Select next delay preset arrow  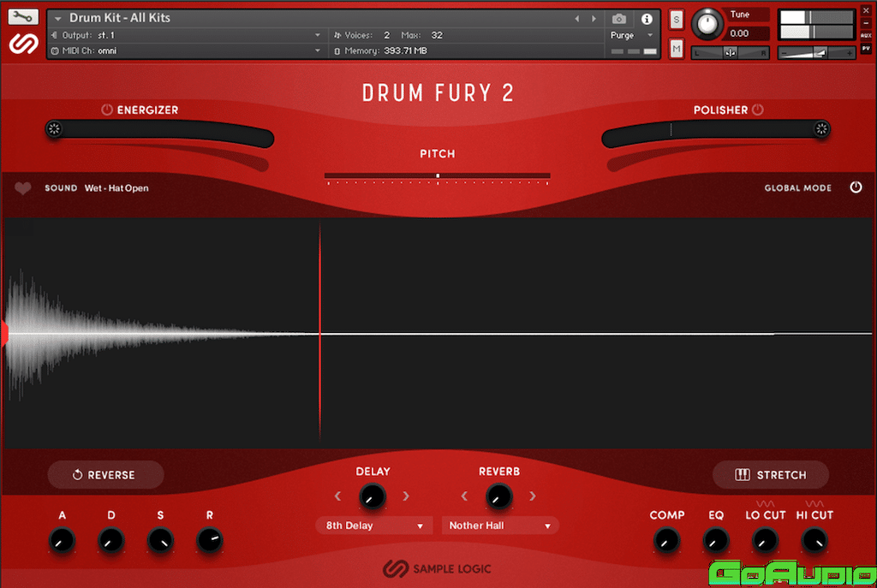click(406, 496)
